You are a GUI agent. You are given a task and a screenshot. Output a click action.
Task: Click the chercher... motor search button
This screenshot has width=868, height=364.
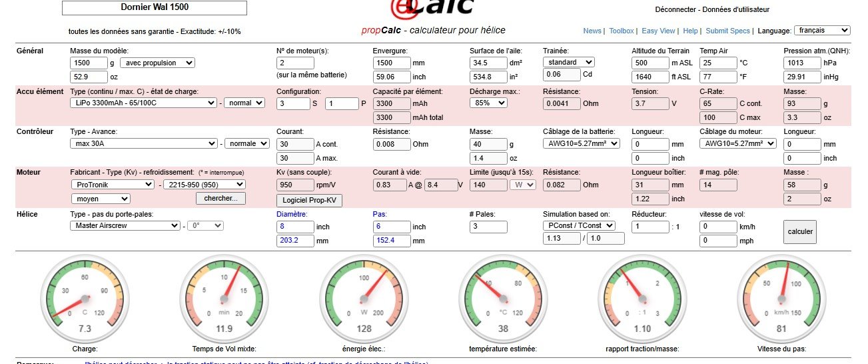click(220, 198)
